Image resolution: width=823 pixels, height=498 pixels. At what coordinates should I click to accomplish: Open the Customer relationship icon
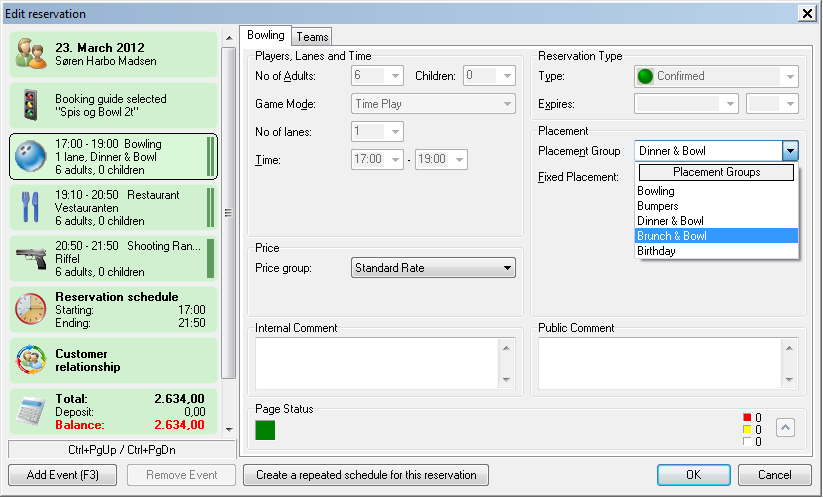pyautogui.click(x=31, y=360)
